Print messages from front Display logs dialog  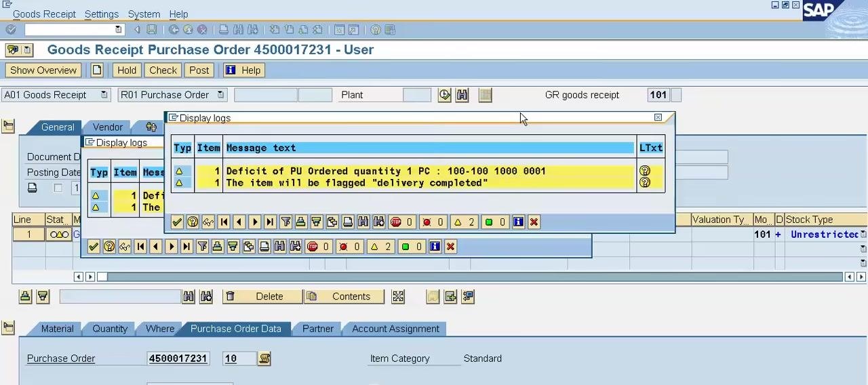348,222
